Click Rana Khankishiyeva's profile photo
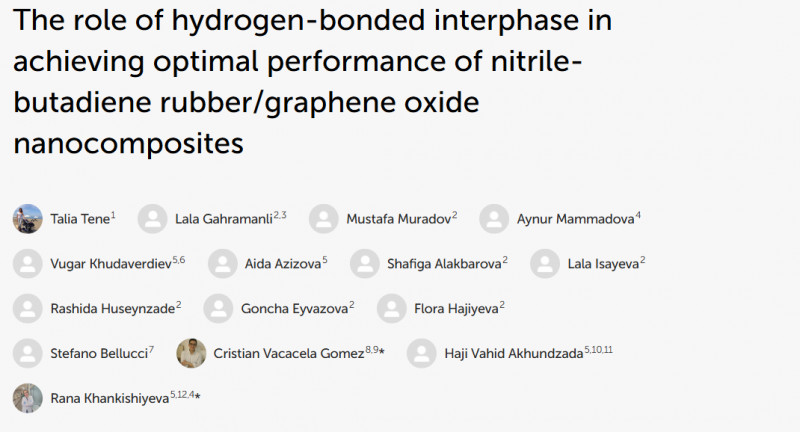 click(27, 398)
